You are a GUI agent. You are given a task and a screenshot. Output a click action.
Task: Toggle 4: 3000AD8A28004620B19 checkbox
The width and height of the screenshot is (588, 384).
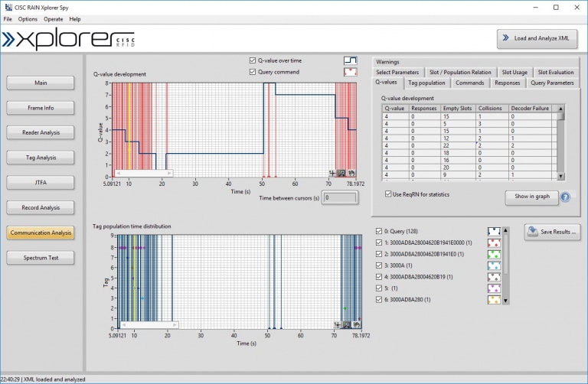(379, 277)
